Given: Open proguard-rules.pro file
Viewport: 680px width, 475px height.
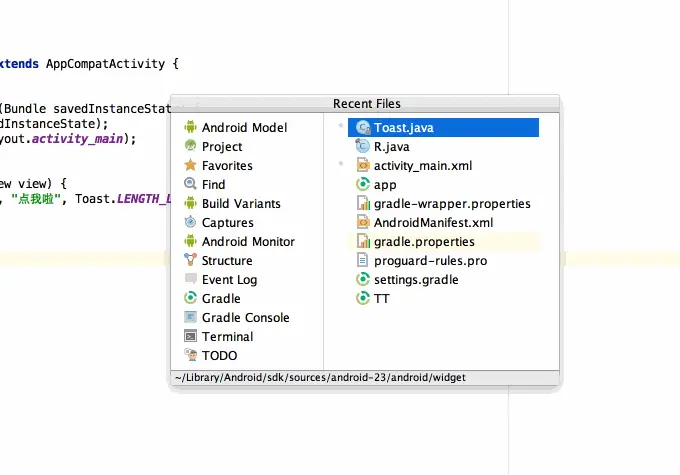Looking at the screenshot, I should pyautogui.click(x=421, y=261).
